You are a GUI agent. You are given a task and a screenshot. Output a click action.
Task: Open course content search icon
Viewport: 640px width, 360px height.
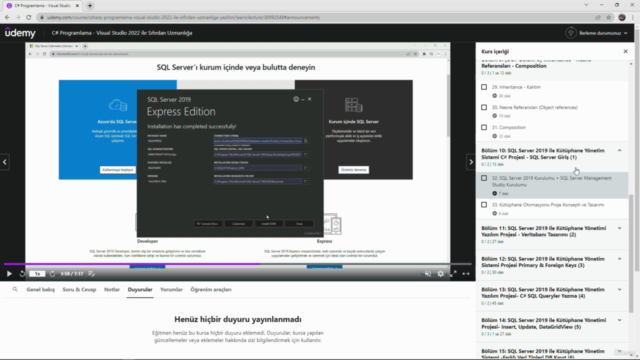pyautogui.click(x=15, y=289)
